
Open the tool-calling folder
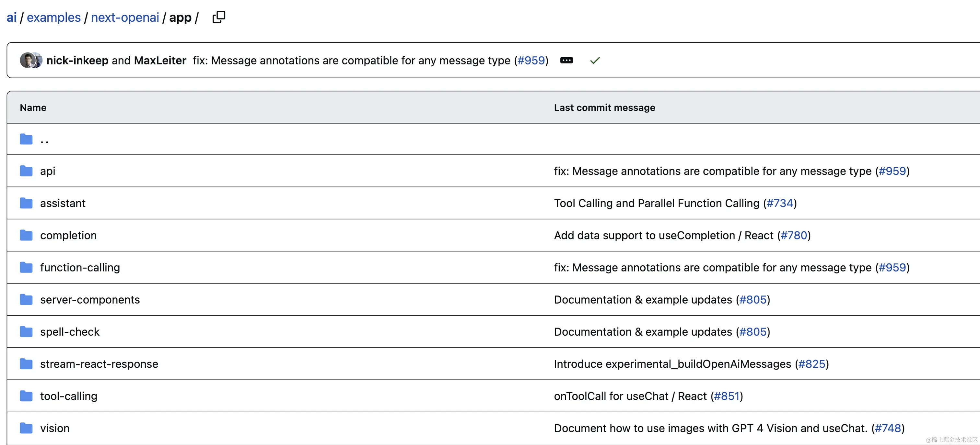tap(68, 396)
